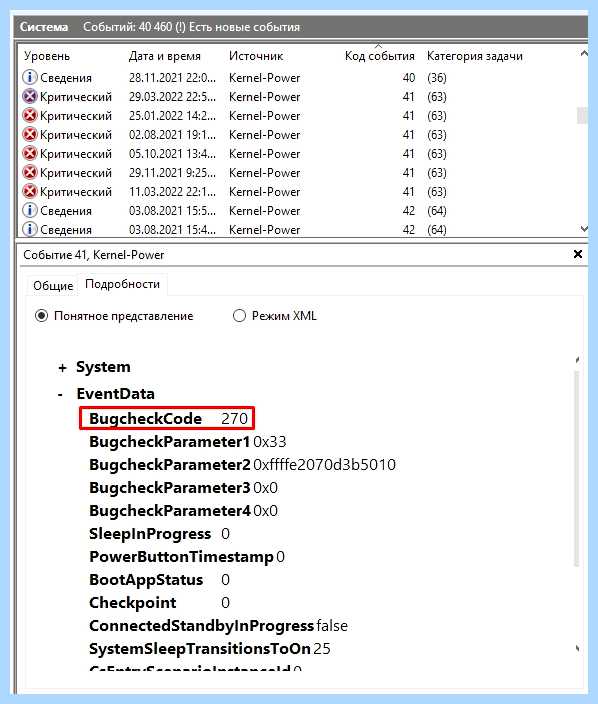Click the critical icon for 11.03.2022 event
Image resolution: width=598 pixels, height=704 pixels.
[30, 192]
